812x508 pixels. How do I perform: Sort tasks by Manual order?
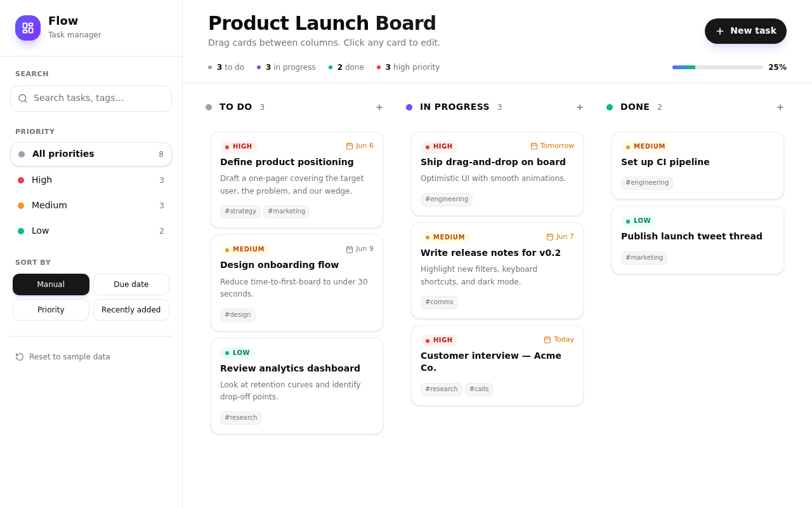51,284
